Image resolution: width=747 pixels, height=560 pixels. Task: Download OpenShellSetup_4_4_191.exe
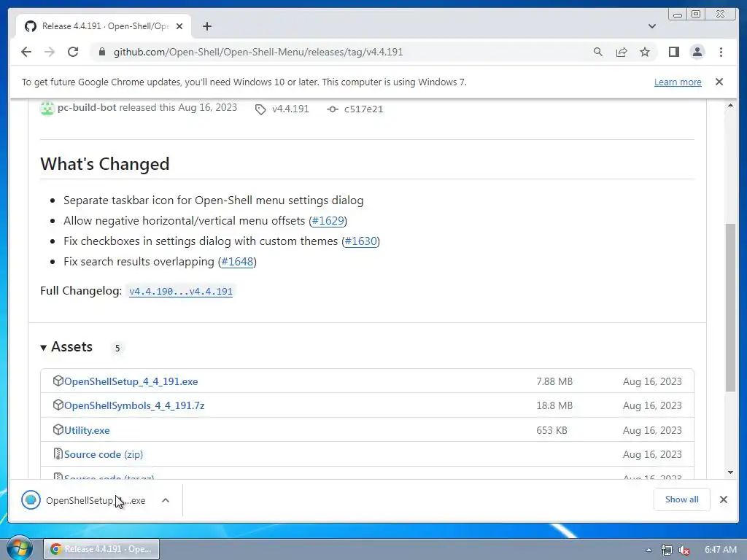coord(131,381)
